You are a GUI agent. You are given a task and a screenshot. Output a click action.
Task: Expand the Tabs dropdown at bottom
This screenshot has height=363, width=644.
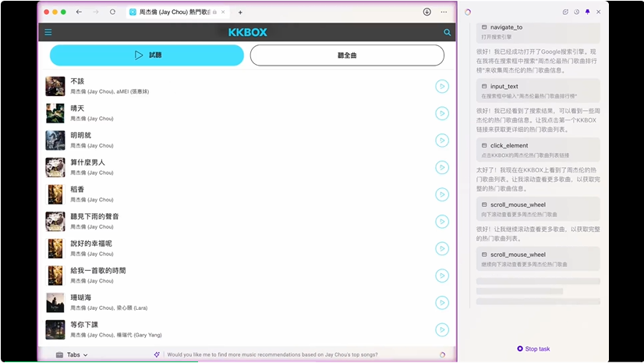[x=72, y=354]
